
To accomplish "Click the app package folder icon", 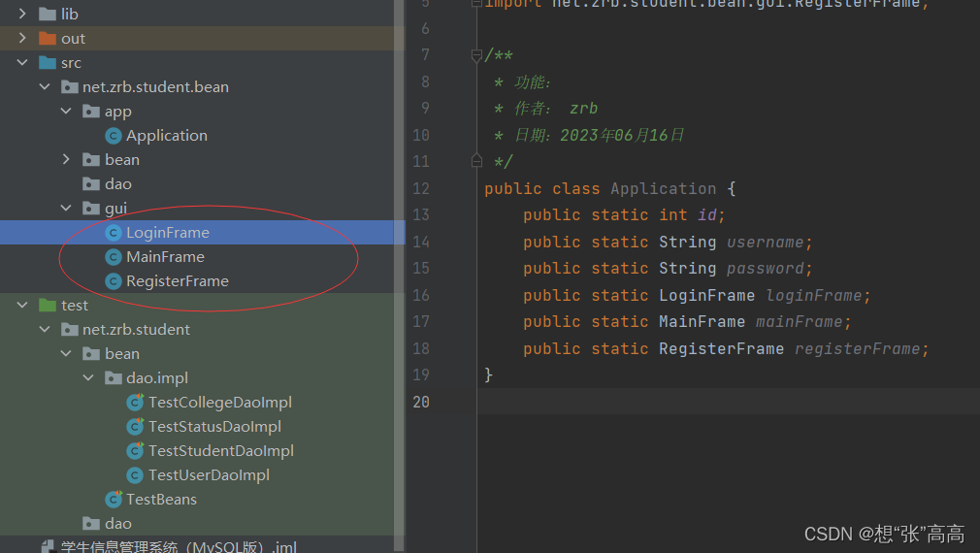I will tap(91, 112).
